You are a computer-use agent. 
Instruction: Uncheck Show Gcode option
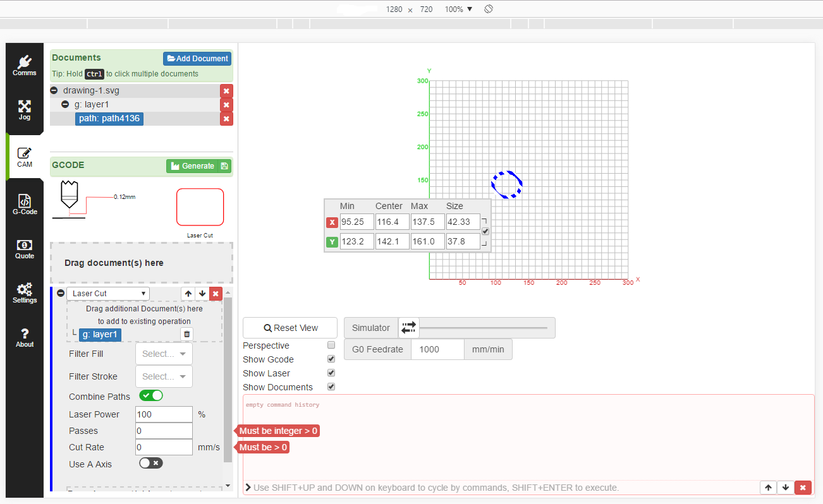coord(331,359)
